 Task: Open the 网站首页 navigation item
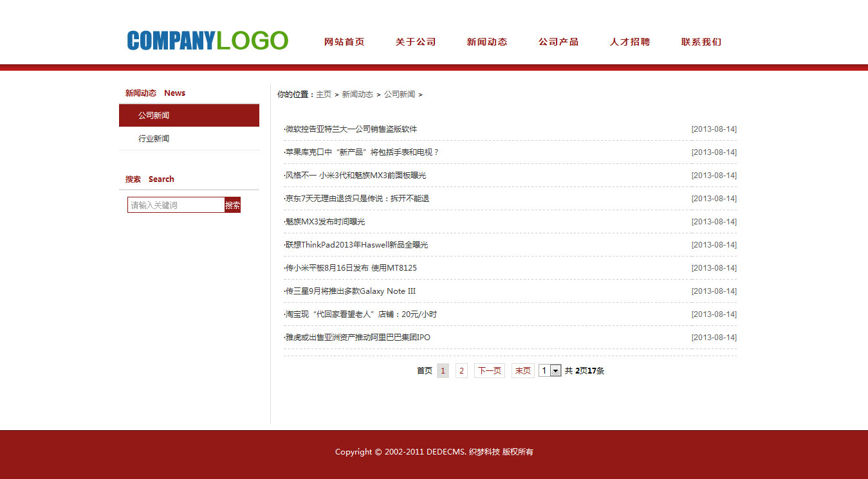[344, 42]
